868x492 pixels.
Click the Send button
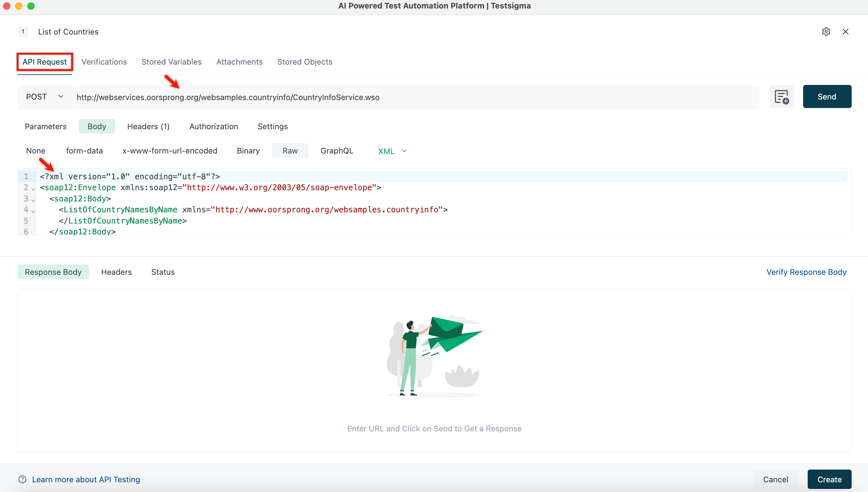tap(827, 96)
